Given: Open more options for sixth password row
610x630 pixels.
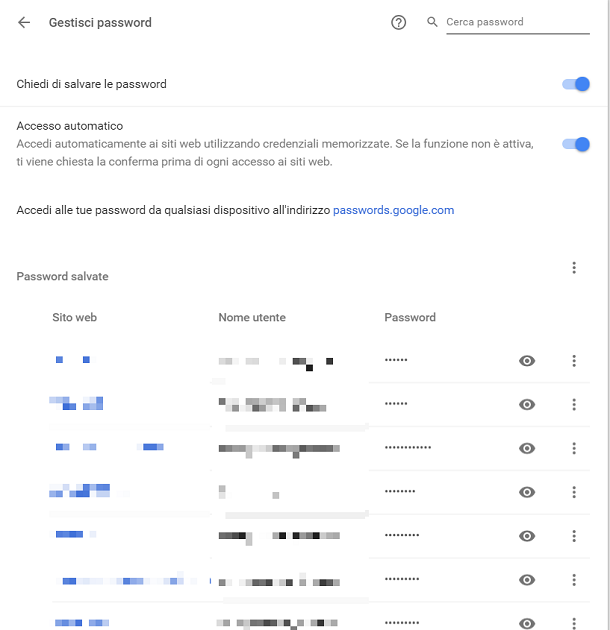Looking at the screenshot, I should pos(574,579).
